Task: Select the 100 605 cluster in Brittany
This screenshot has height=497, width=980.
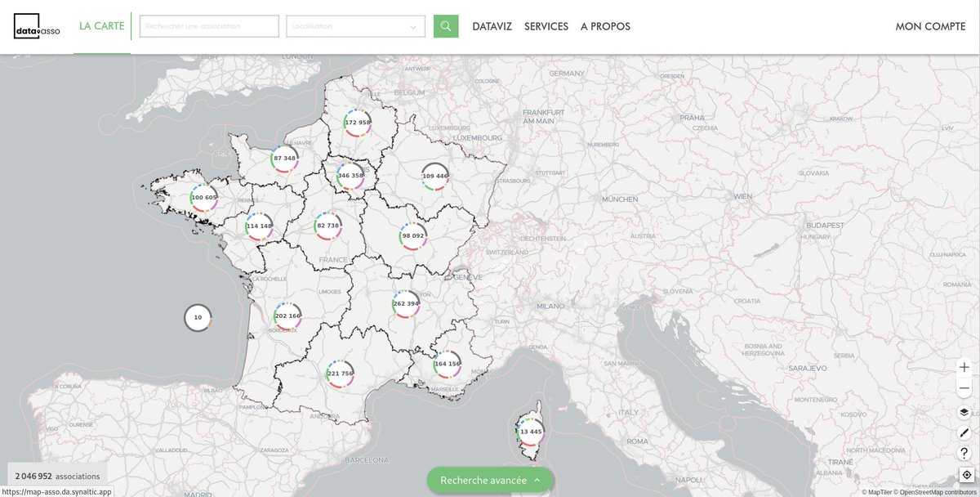Action: (204, 198)
